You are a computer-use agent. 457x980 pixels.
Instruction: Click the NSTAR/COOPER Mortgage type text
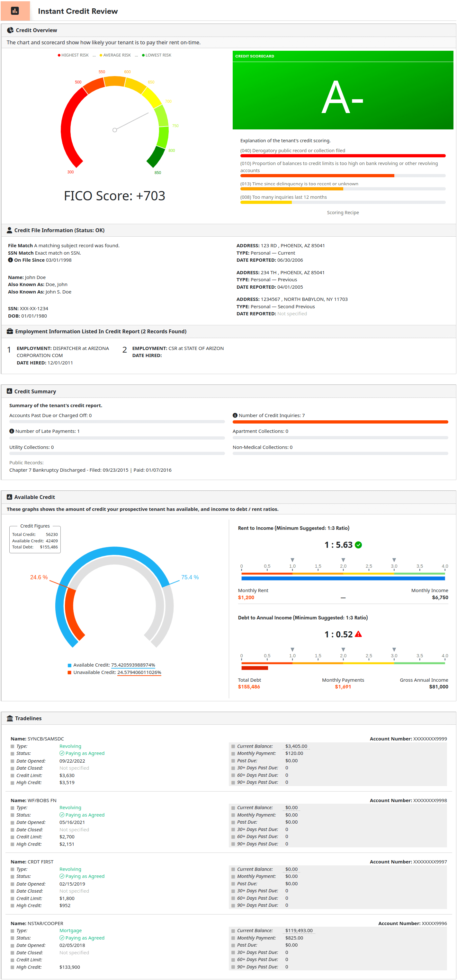coord(70,931)
